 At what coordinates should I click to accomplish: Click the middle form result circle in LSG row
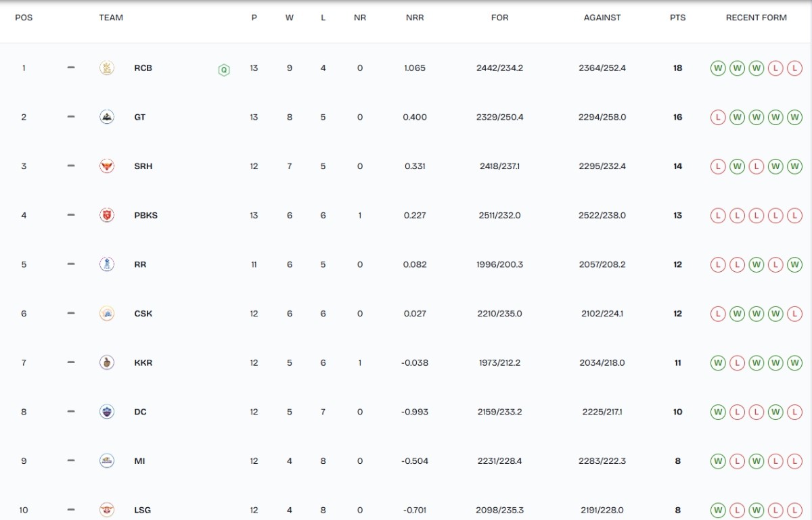757,511
